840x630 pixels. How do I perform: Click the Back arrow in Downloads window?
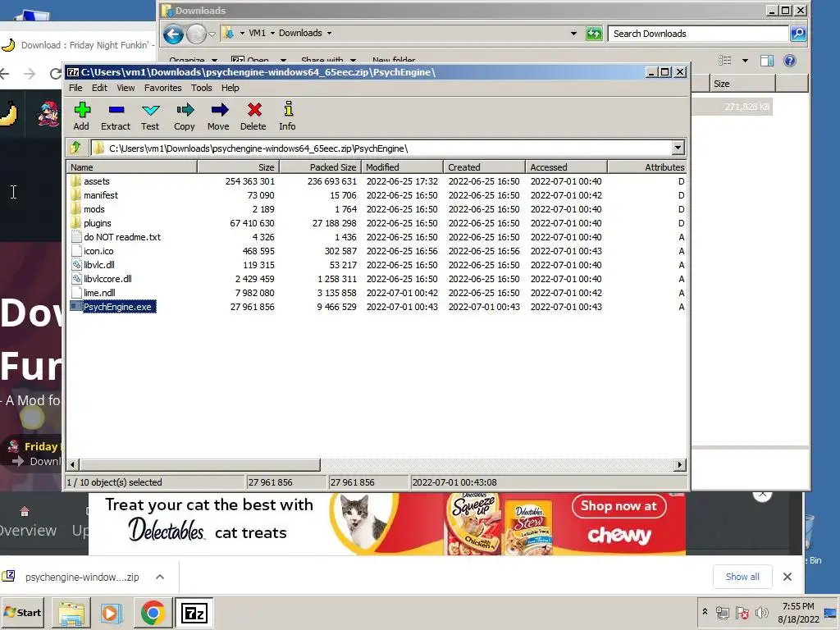point(173,34)
